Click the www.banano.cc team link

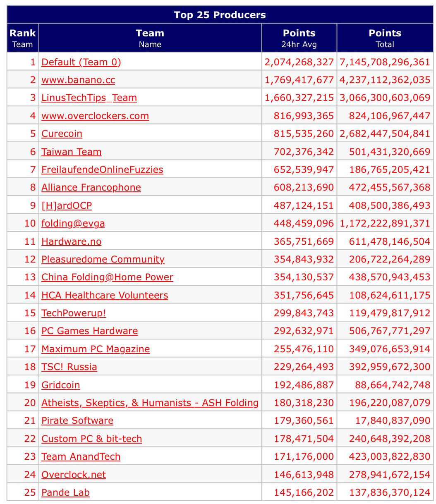(x=78, y=80)
